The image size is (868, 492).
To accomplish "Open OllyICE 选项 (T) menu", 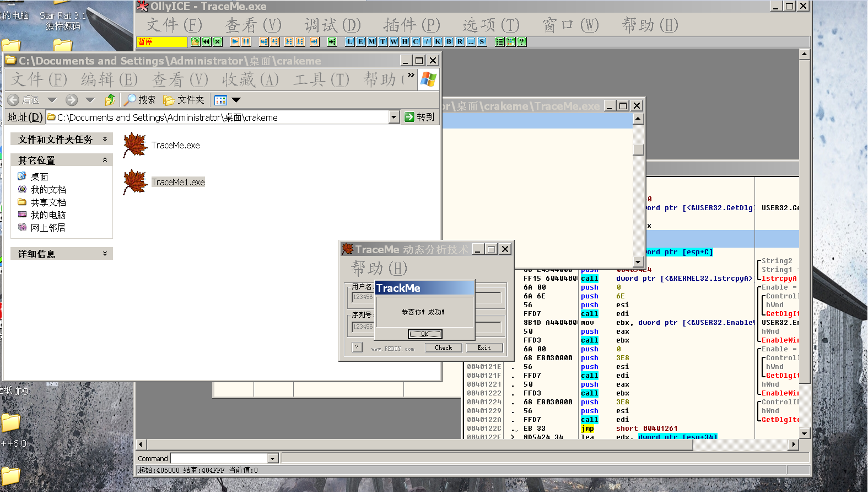I will [491, 25].
